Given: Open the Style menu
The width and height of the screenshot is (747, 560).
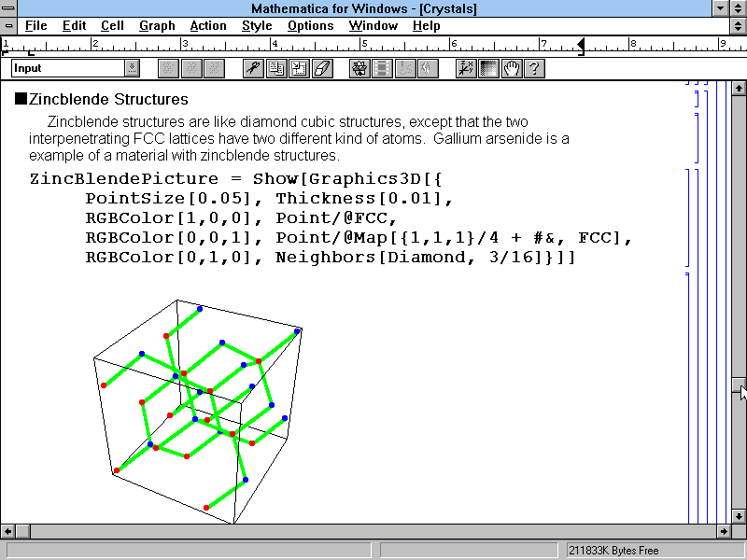Looking at the screenshot, I should point(257,26).
